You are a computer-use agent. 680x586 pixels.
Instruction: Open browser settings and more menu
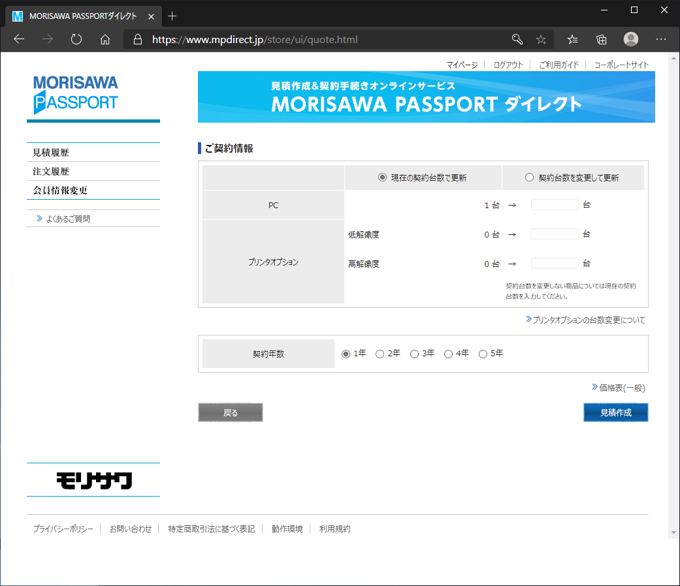pos(661,39)
